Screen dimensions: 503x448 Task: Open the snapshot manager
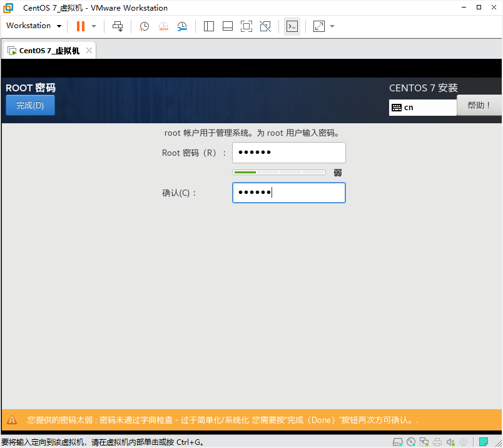click(x=182, y=26)
